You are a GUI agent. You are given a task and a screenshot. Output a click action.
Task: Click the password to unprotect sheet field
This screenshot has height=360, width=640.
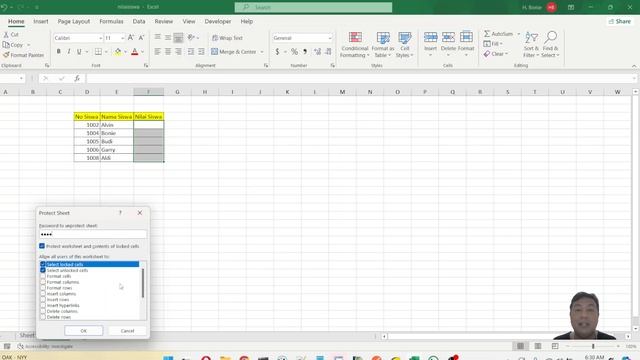pyautogui.click(x=93, y=234)
